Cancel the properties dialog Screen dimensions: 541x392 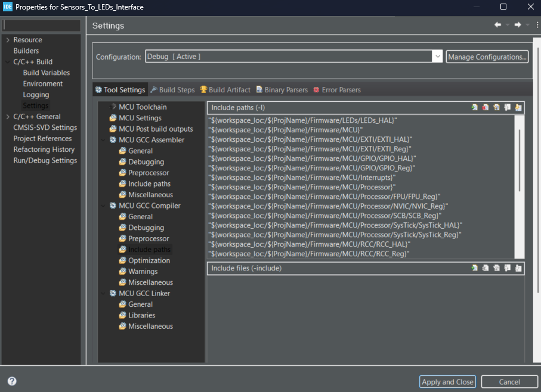click(509, 381)
